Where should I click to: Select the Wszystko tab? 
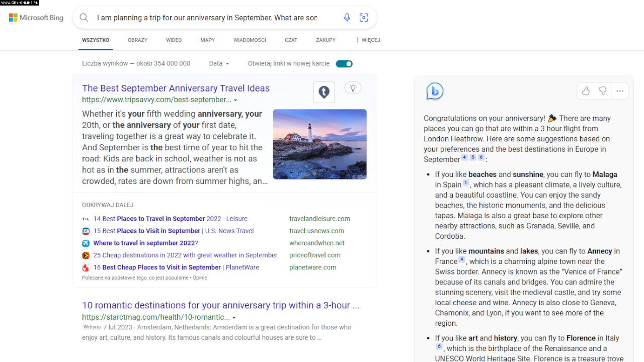coord(96,40)
